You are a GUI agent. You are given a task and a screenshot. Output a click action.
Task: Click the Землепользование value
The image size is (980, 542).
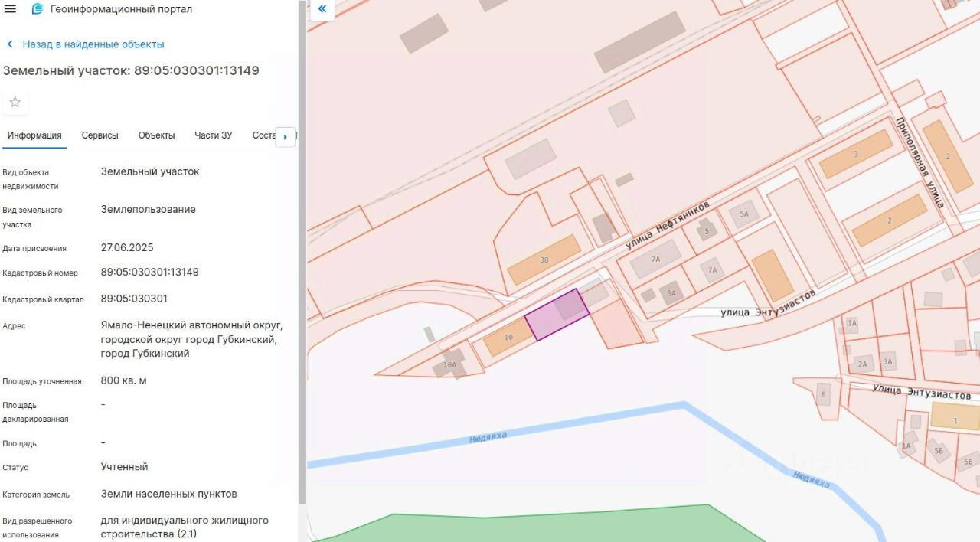click(149, 209)
